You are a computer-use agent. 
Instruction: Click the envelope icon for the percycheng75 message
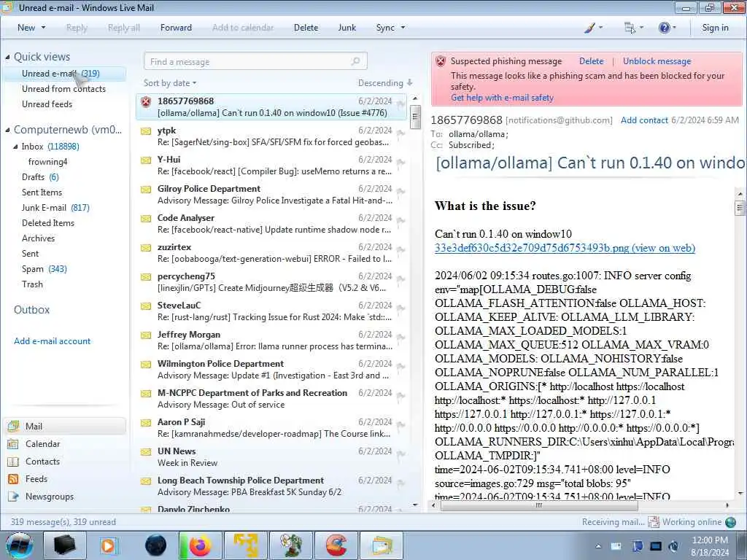click(x=146, y=276)
